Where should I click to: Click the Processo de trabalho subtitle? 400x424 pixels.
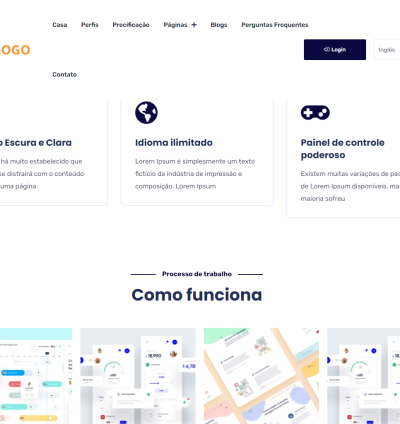(197, 274)
